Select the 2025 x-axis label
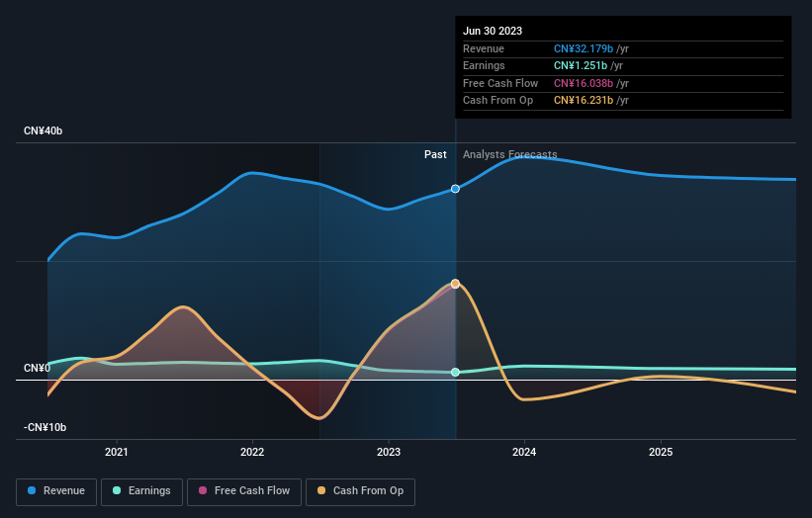 pos(661,452)
